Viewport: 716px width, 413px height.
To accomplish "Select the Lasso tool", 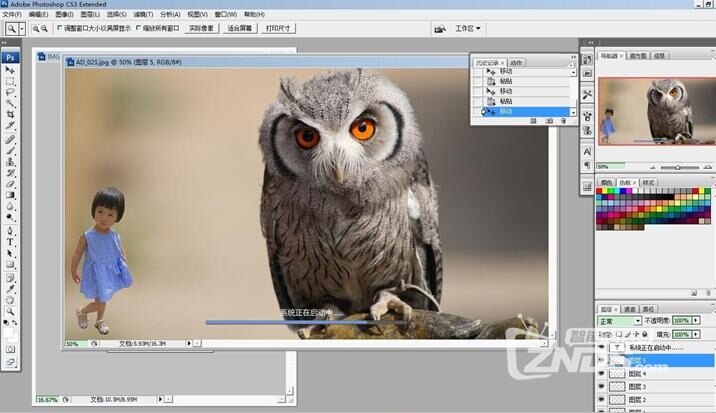I will click(11, 91).
